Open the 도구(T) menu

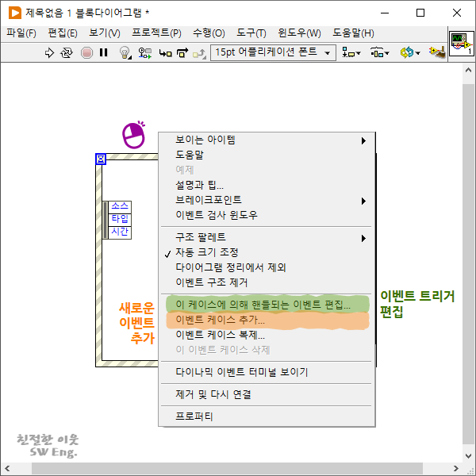tap(251, 33)
